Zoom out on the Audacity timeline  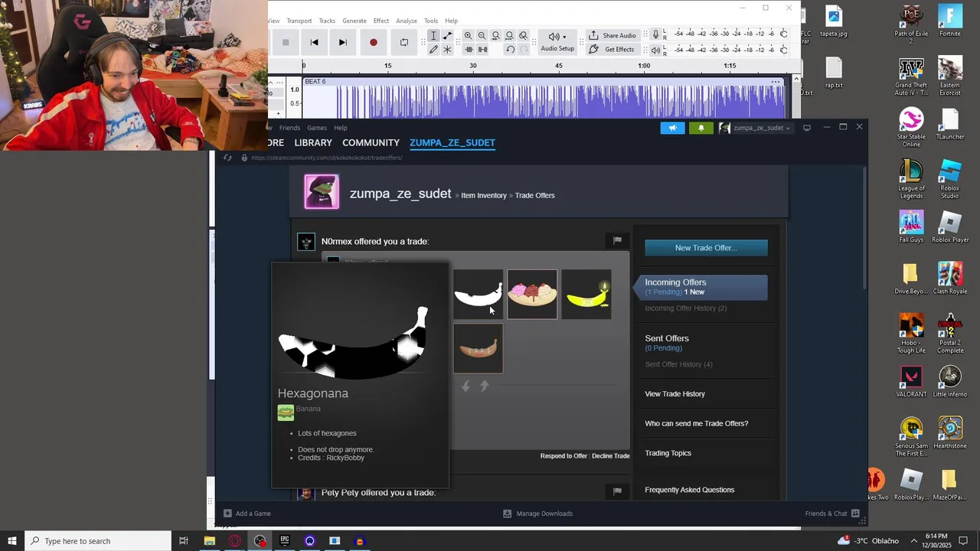pos(482,36)
